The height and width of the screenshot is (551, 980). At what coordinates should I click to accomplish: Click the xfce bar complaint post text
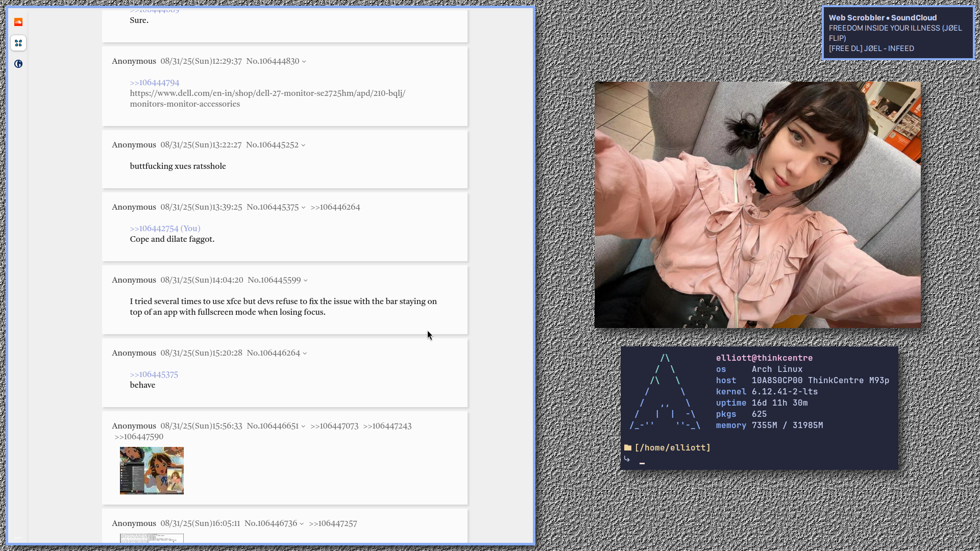coord(283,307)
